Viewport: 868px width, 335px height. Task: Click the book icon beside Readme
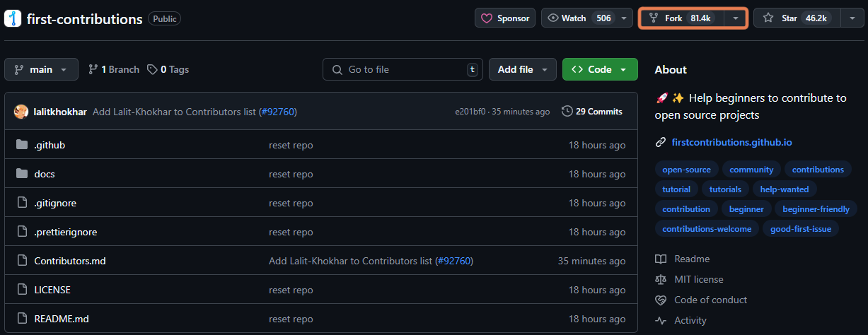point(661,259)
